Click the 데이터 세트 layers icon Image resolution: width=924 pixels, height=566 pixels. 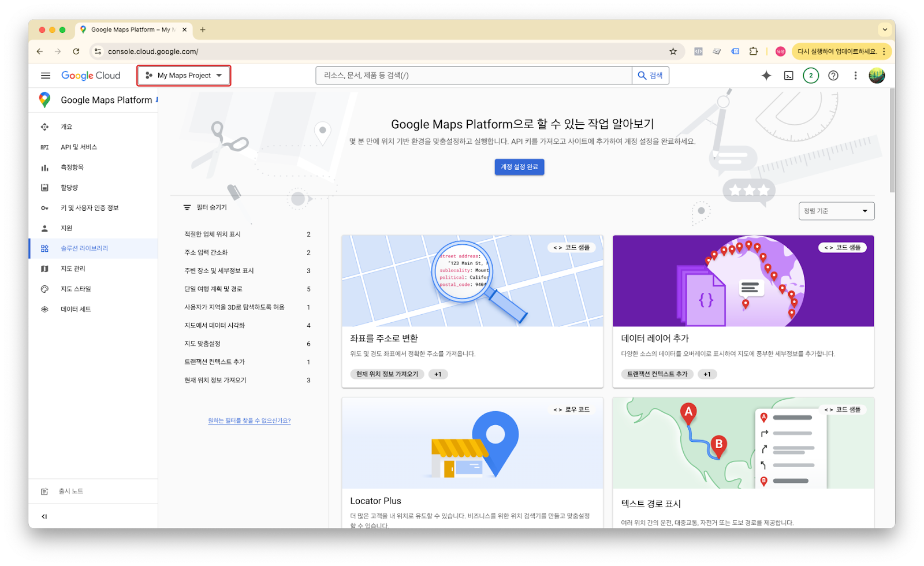pos(44,309)
